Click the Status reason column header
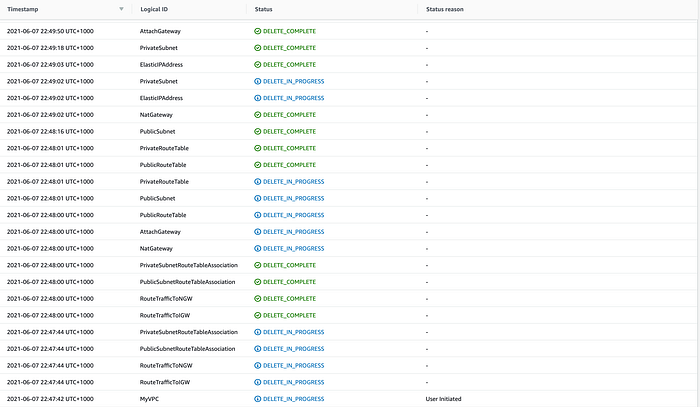 point(445,9)
